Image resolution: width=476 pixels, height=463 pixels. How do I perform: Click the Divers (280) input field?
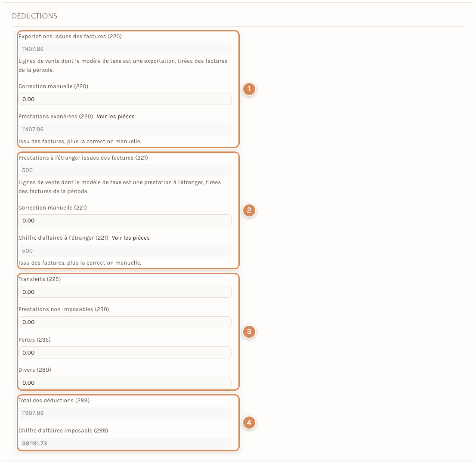pyautogui.click(x=125, y=383)
